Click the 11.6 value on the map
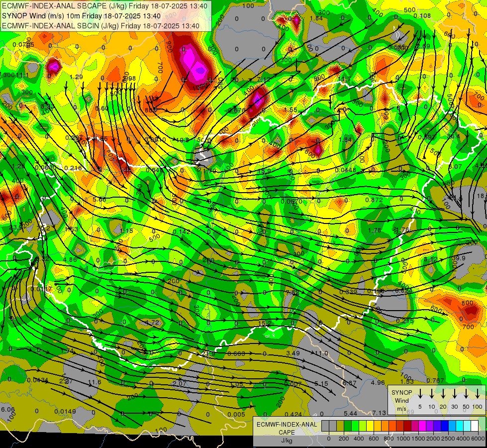487x448 pixels. coord(95,382)
